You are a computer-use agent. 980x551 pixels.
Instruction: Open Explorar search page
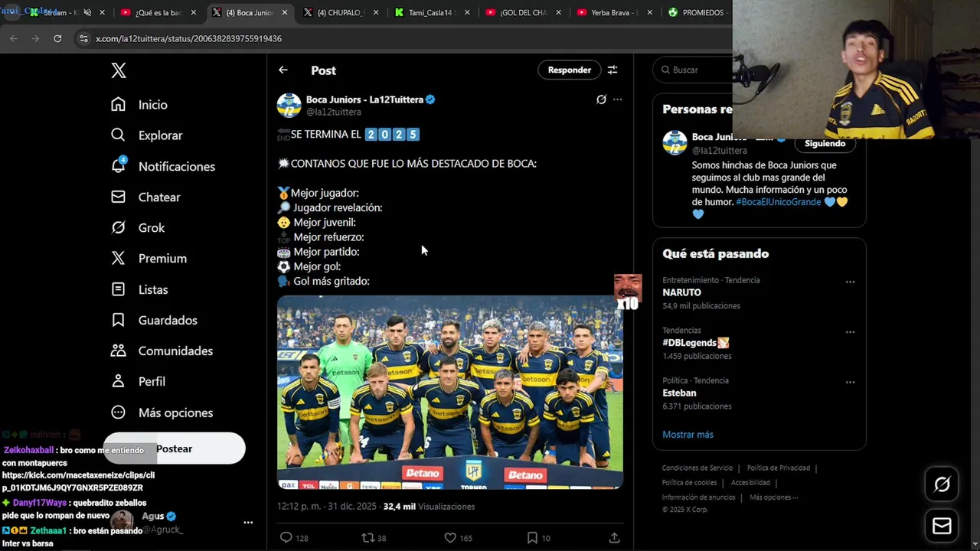[147, 135]
